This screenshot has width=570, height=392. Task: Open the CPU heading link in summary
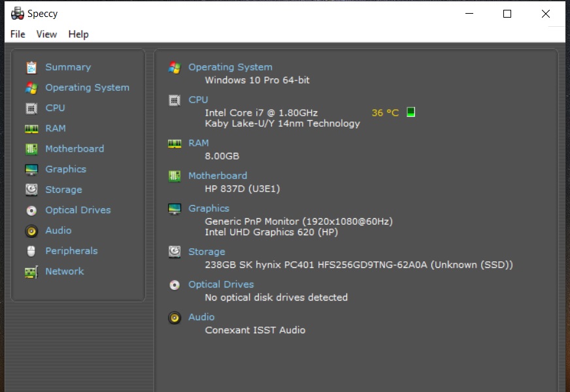tap(198, 100)
